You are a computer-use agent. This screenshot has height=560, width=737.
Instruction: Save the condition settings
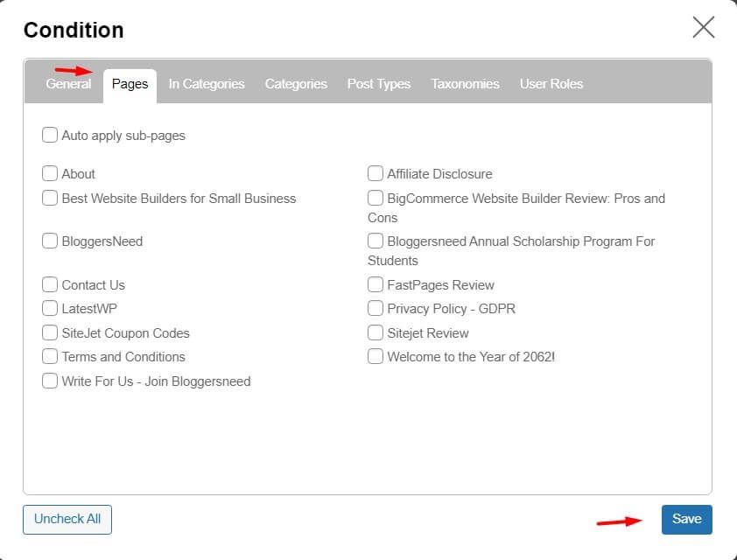tap(686, 519)
